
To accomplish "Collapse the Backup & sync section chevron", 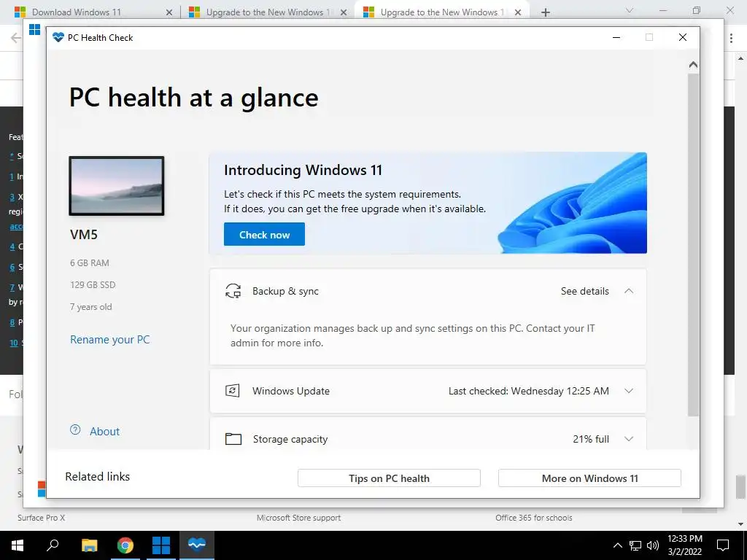I will 629,291.
